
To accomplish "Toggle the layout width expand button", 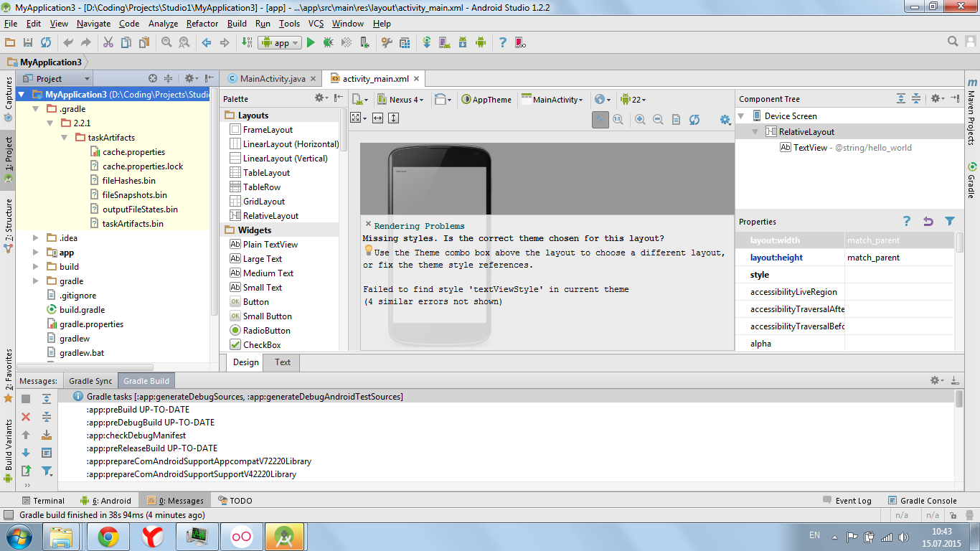I will click(377, 118).
